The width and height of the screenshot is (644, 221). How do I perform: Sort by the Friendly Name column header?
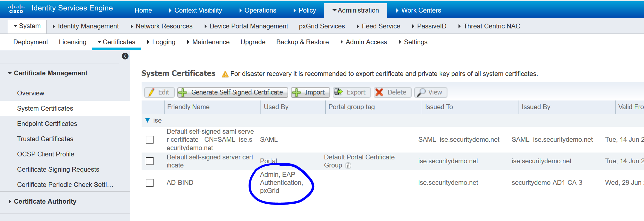[x=212, y=107]
